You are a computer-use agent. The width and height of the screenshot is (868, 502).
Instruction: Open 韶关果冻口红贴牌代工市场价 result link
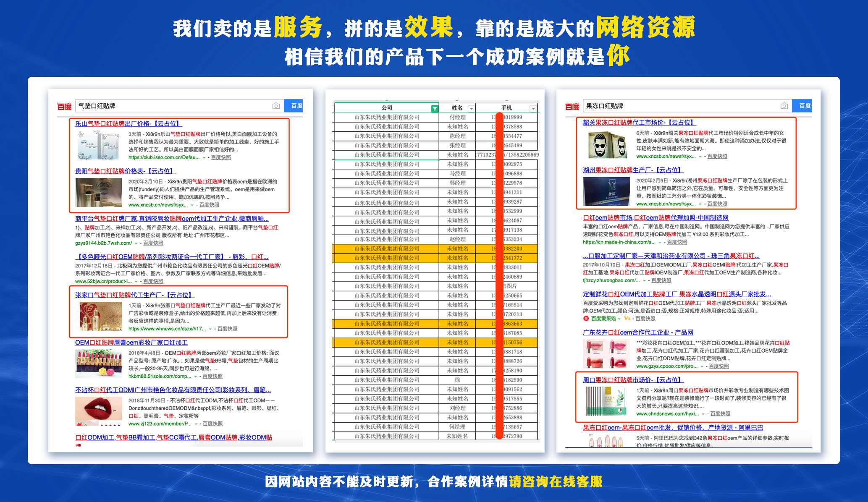pyautogui.click(x=639, y=123)
